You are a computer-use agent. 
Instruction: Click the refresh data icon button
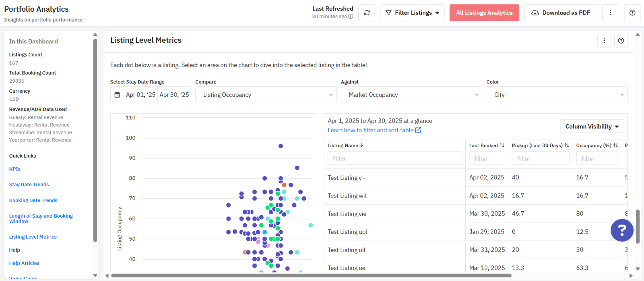(367, 13)
